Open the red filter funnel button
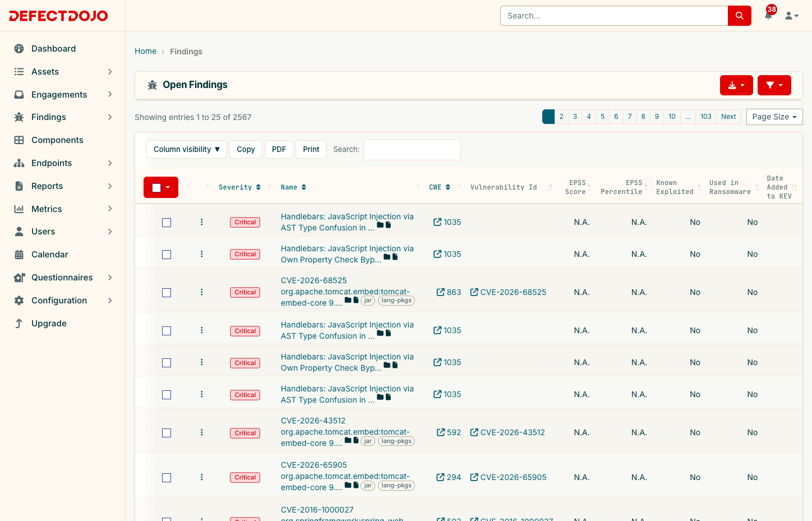812x521 pixels. click(774, 85)
